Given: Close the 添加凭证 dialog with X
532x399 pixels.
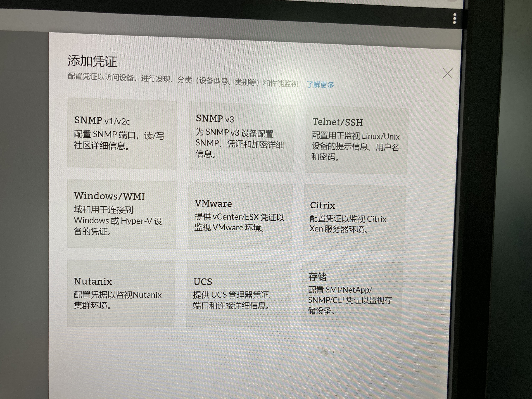Looking at the screenshot, I should coord(447,74).
